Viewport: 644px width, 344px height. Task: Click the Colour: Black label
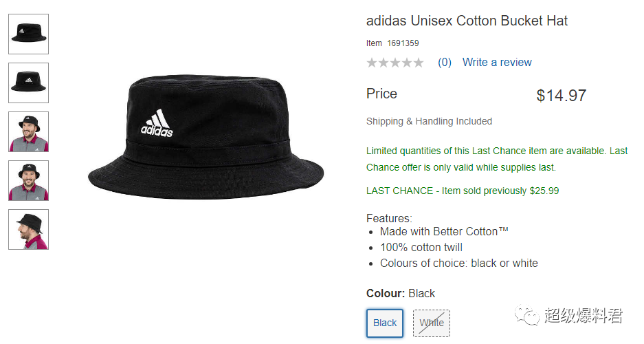401,294
